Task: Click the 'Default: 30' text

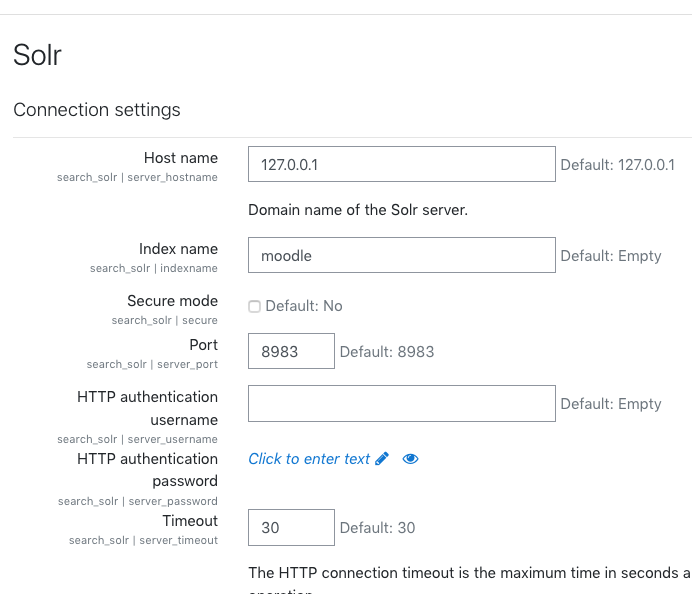Action: (377, 528)
